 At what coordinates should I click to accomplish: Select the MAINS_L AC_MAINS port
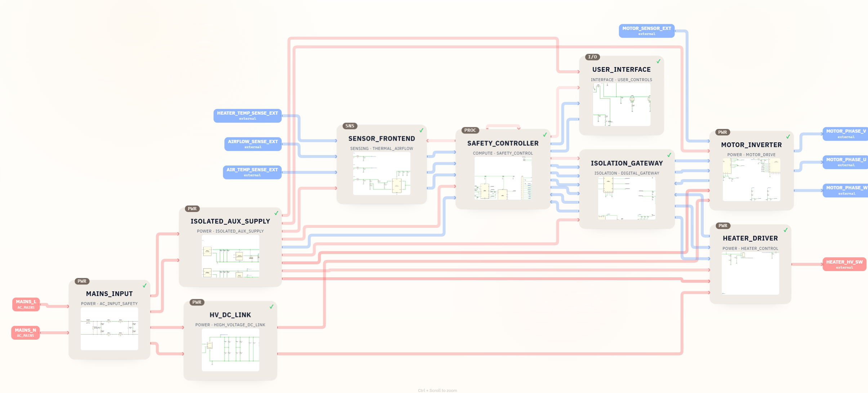tap(26, 304)
